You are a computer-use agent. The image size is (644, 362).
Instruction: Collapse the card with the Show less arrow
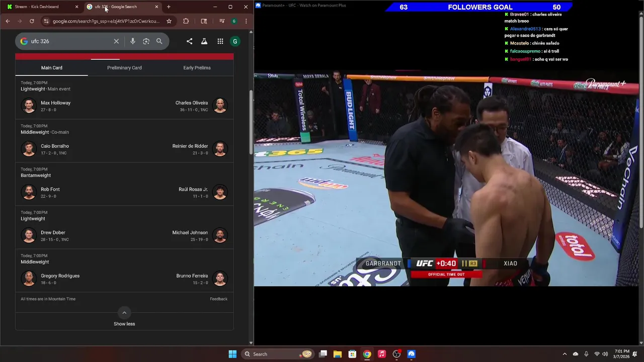click(x=124, y=313)
